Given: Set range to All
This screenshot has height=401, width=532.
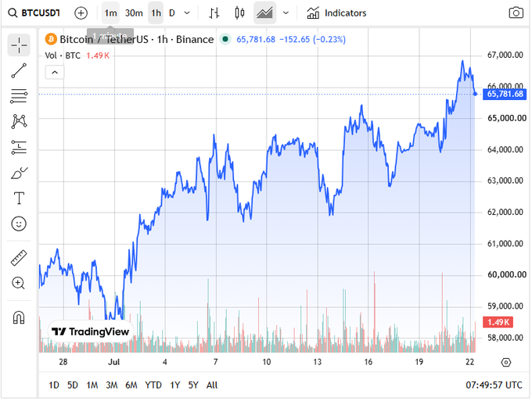Looking at the screenshot, I should pos(212,385).
